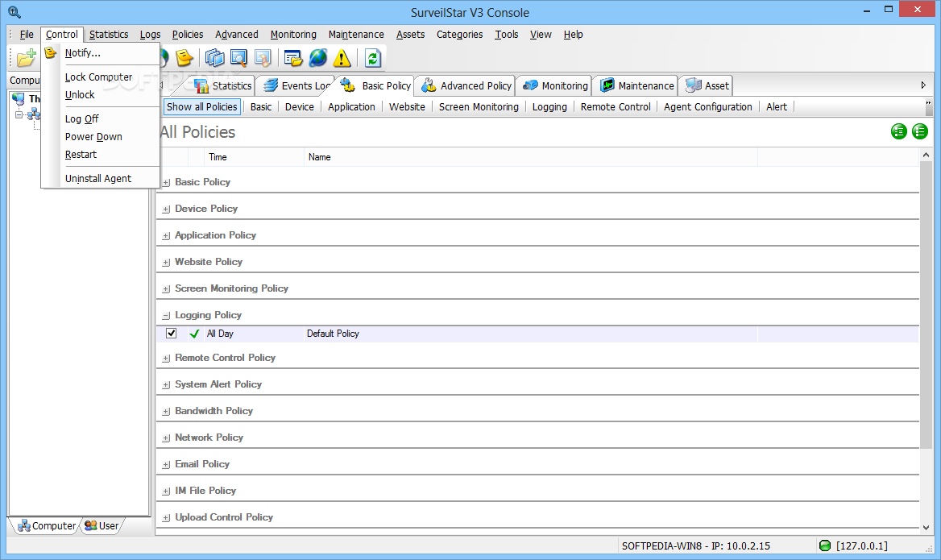
Task: Toggle the All Day Default Policy checkbox
Action: coord(171,333)
